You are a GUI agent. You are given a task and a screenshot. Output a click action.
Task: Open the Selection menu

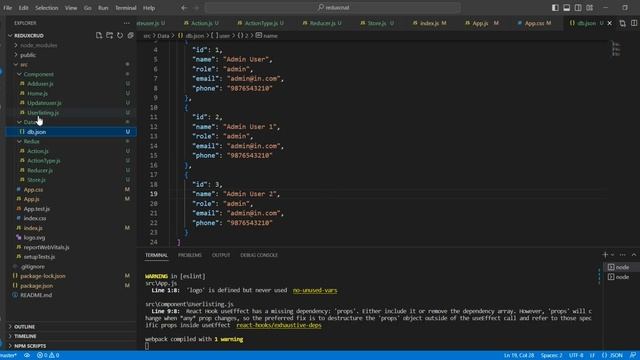tap(47, 8)
